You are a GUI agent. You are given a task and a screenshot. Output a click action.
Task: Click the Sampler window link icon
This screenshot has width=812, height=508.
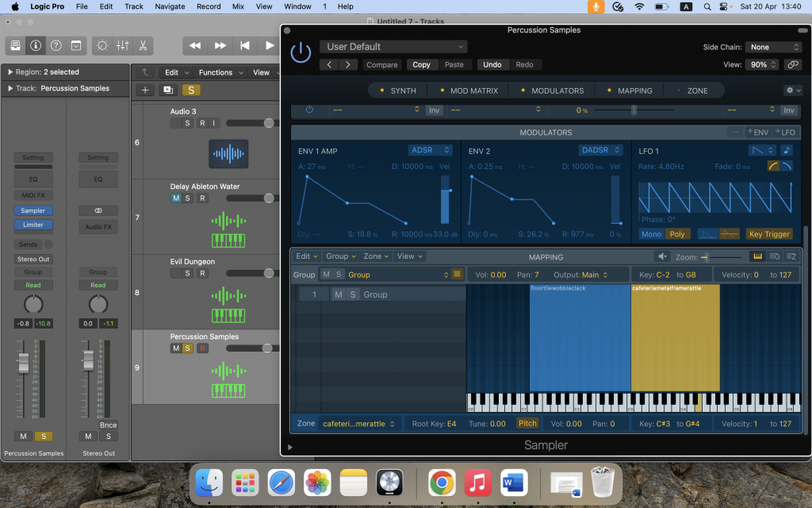coord(792,65)
